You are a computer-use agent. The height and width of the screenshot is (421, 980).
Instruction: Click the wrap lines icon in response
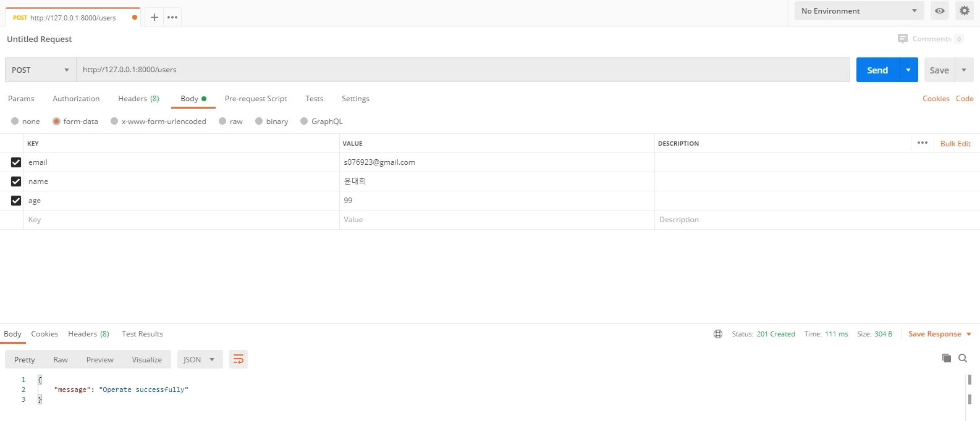pyautogui.click(x=239, y=359)
